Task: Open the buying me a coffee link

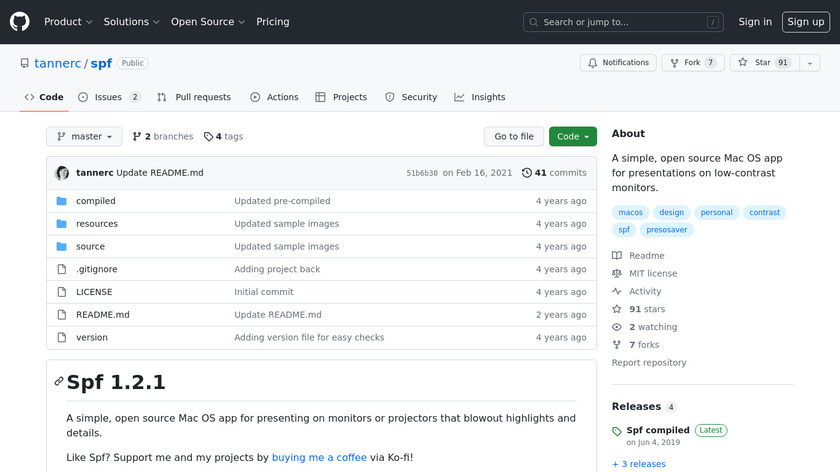Action: point(319,458)
